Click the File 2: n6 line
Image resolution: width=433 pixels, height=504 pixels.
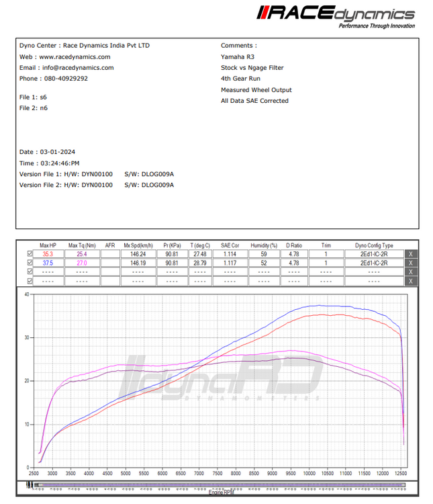[x=34, y=108]
